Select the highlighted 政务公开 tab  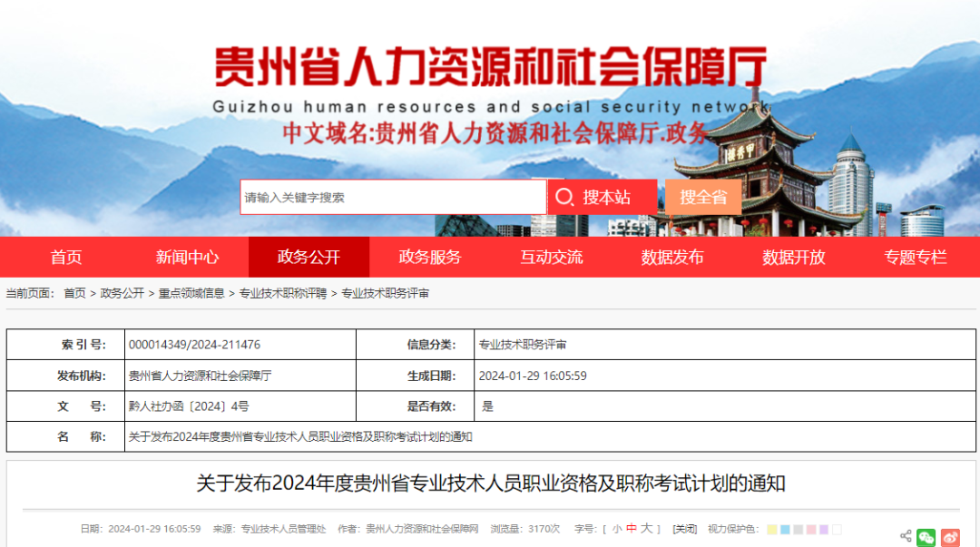point(309,257)
